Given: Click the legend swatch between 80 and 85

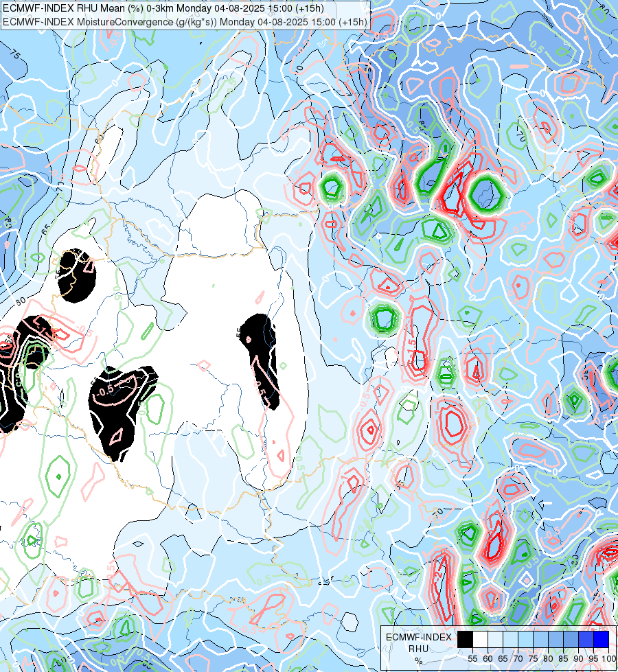Looking at the screenshot, I should click(x=556, y=639).
